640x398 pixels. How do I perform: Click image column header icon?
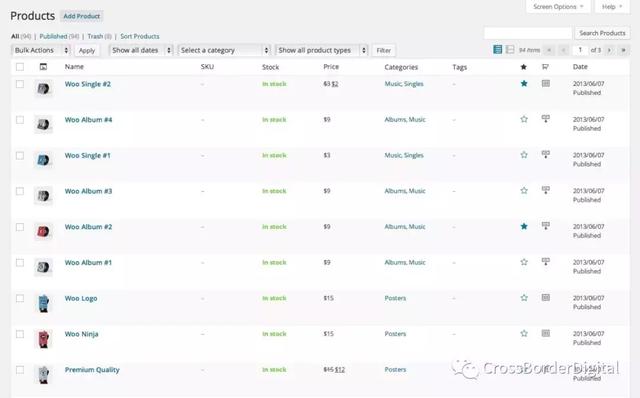pos(43,67)
